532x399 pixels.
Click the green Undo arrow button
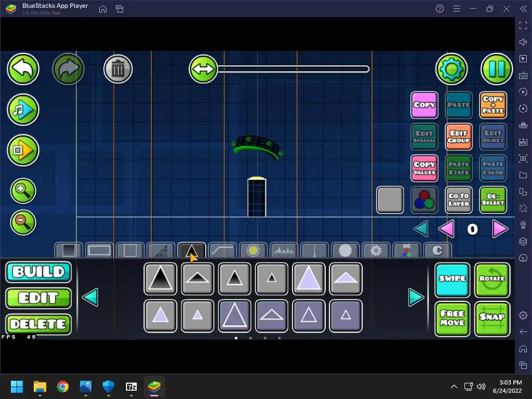pyautogui.click(x=23, y=69)
